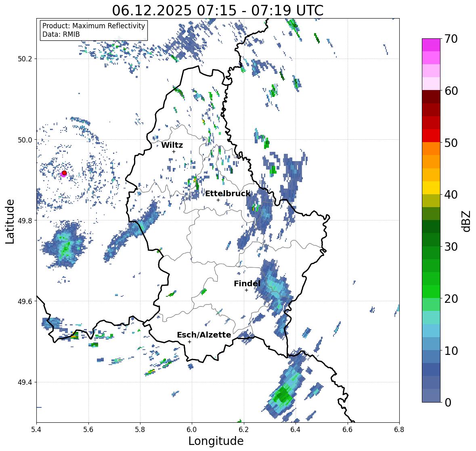The image size is (476, 451).
Task: Pick the bright red colorbar segment
Action: [431, 136]
